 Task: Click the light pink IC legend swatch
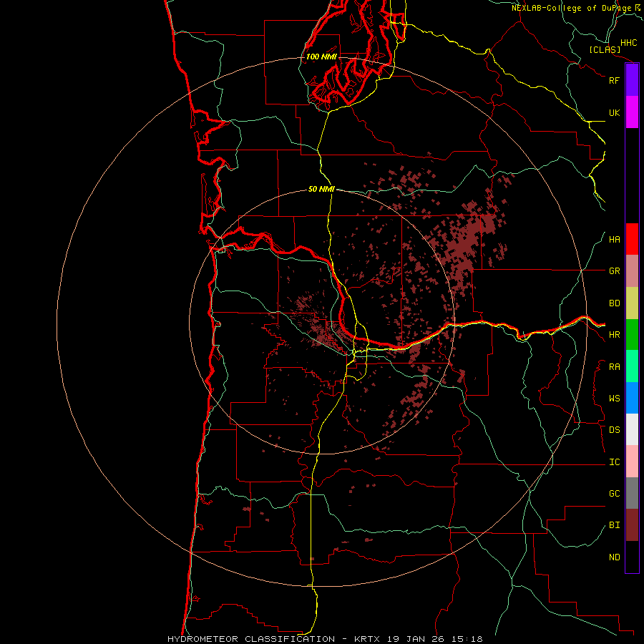pyautogui.click(x=632, y=462)
